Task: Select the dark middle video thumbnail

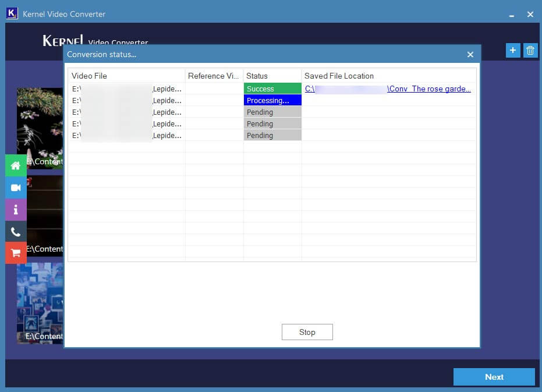Action: click(45, 215)
